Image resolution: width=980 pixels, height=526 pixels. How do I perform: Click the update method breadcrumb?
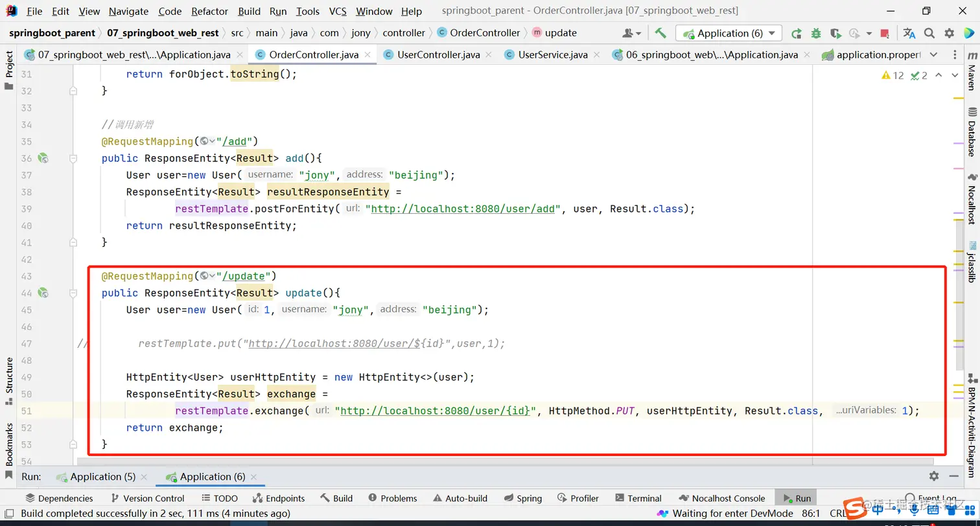pos(555,33)
